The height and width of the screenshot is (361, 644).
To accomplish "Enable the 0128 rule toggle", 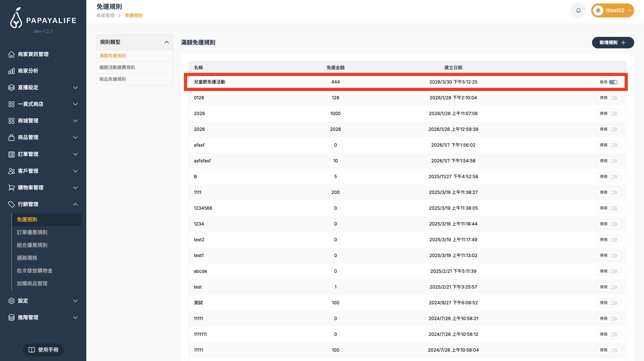I will pos(613,98).
